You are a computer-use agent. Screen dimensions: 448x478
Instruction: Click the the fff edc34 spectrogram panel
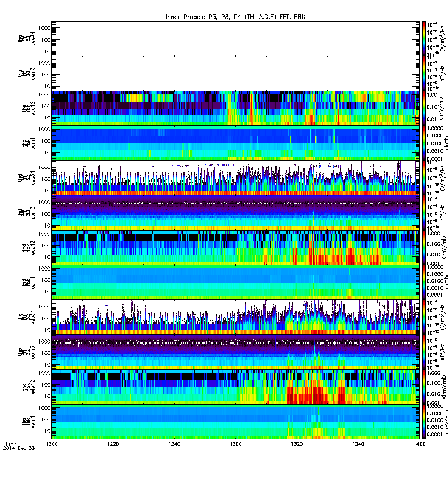click(x=235, y=317)
